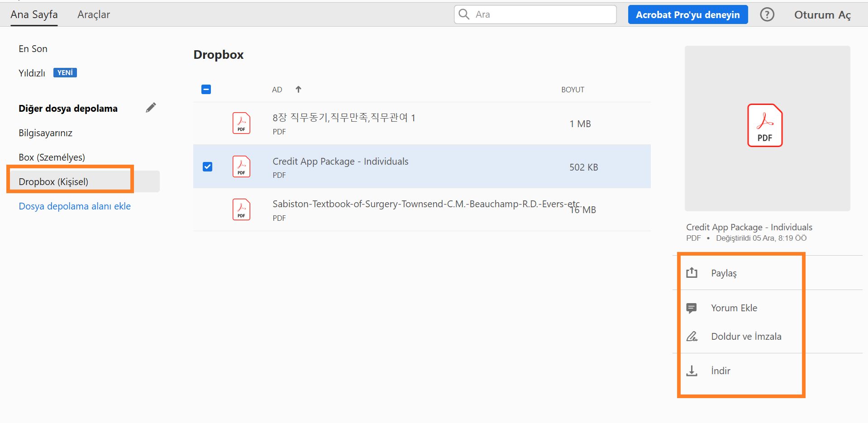Click the Acrobat Pro'yu deneyin button
Screen dimensions: 868x423
(x=687, y=14)
